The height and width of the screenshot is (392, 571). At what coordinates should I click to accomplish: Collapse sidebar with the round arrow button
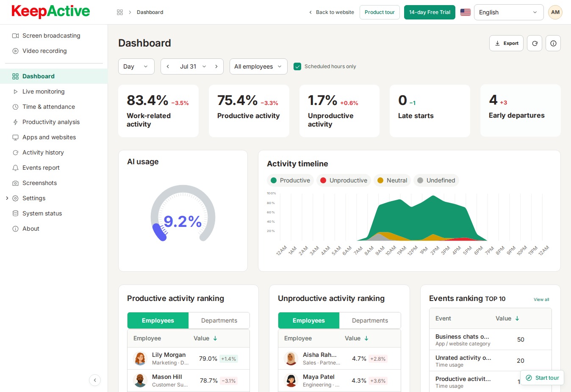pyautogui.click(x=95, y=380)
